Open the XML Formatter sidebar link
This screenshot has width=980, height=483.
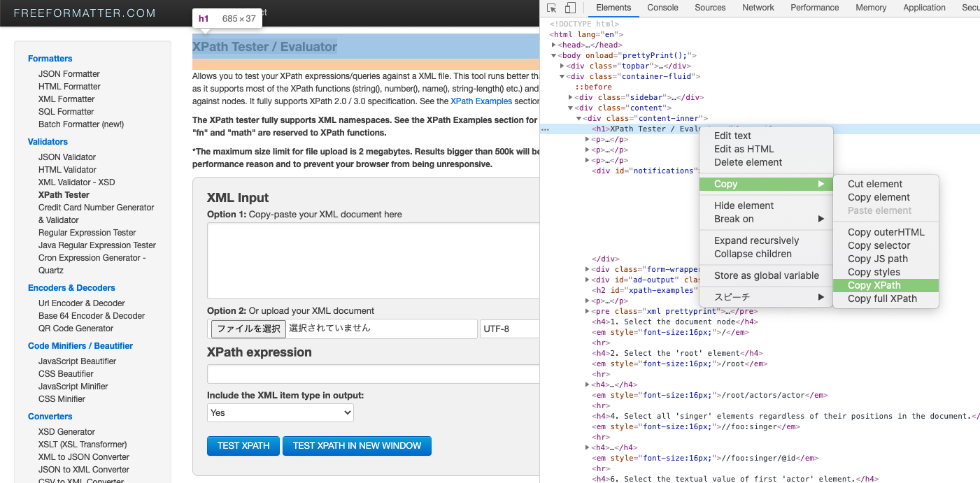(66, 99)
